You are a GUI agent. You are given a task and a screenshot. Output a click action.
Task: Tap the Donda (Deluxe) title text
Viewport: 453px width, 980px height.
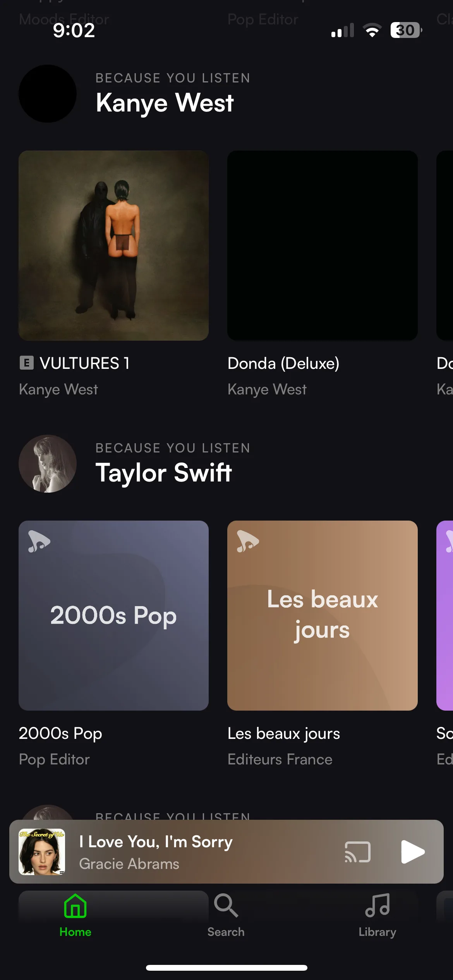click(283, 363)
